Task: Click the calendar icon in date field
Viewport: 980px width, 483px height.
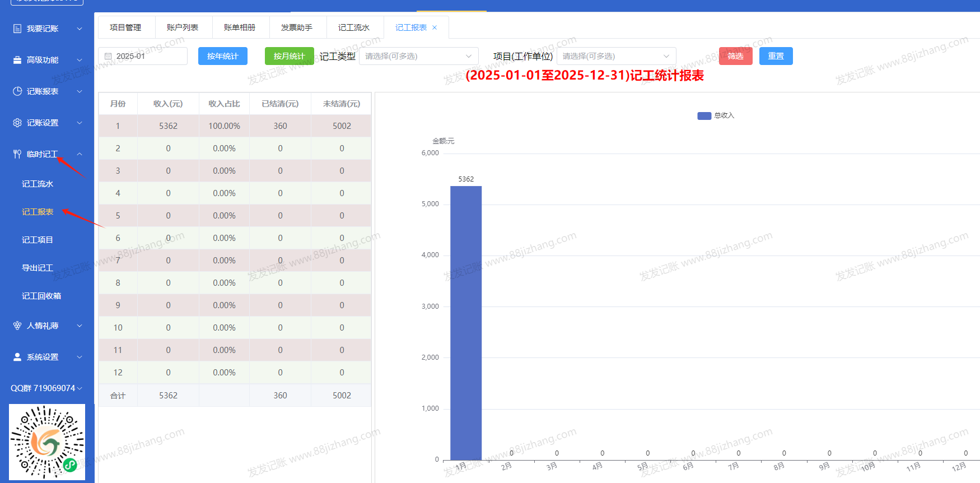Action: point(109,57)
